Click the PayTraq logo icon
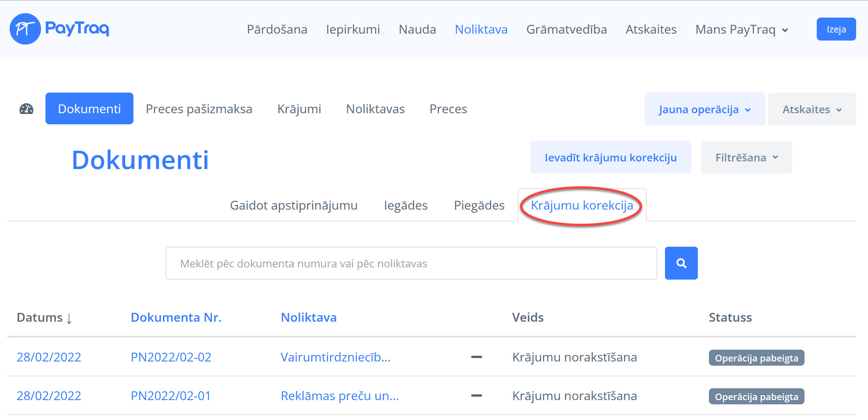The width and height of the screenshot is (868, 420). (25, 29)
